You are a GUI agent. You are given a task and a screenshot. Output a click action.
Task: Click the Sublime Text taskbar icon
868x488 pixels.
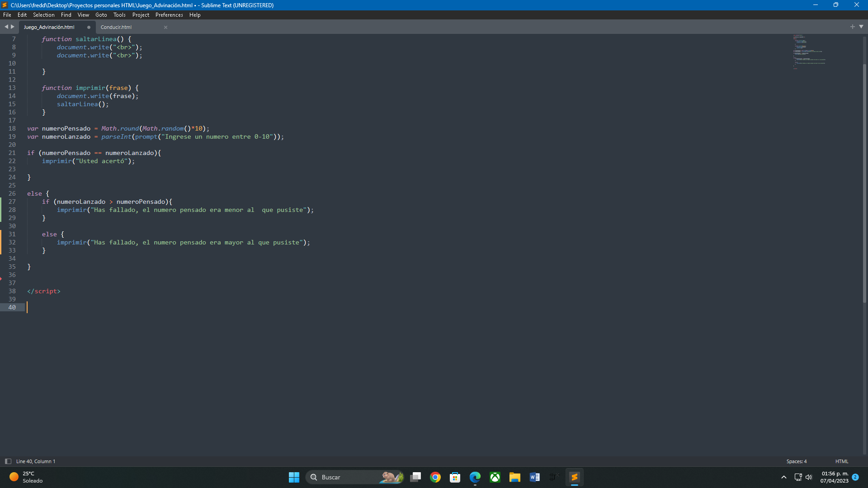tap(575, 477)
